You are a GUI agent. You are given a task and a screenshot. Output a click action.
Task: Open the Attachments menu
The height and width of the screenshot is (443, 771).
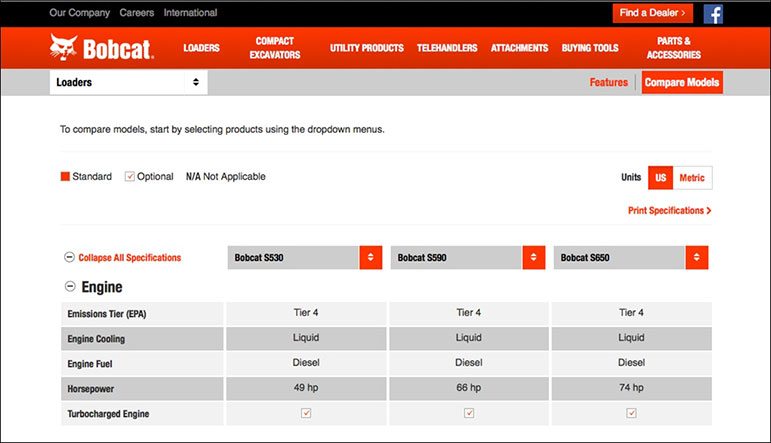coord(519,48)
